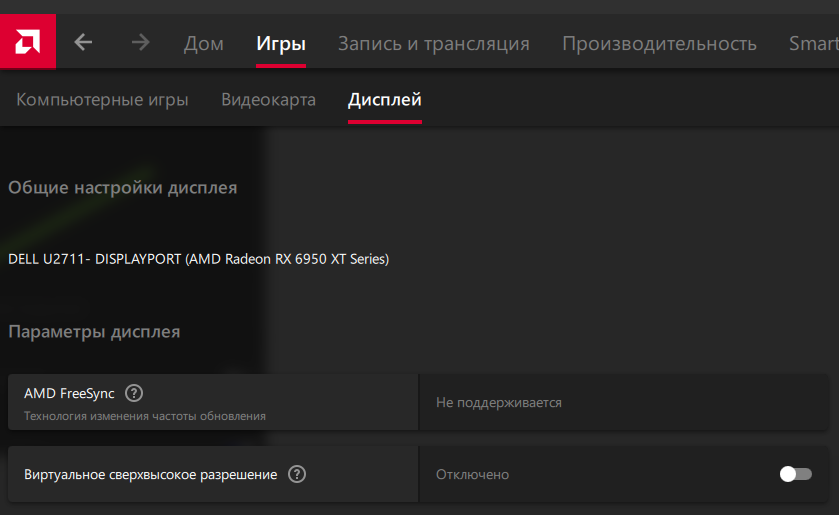The width and height of the screenshot is (839, 515).
Task: Enable Виртуальное сверхвысокое разрешение toggle
Action: pos(796,474)
